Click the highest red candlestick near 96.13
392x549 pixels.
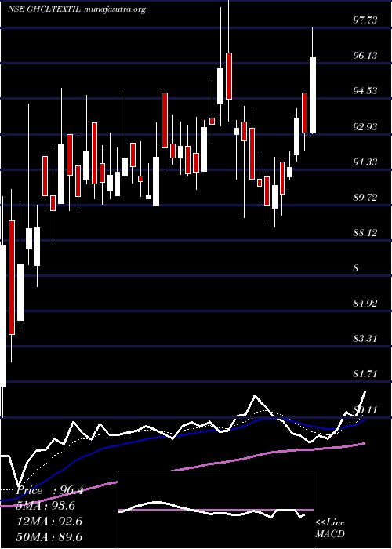[229, 76]
